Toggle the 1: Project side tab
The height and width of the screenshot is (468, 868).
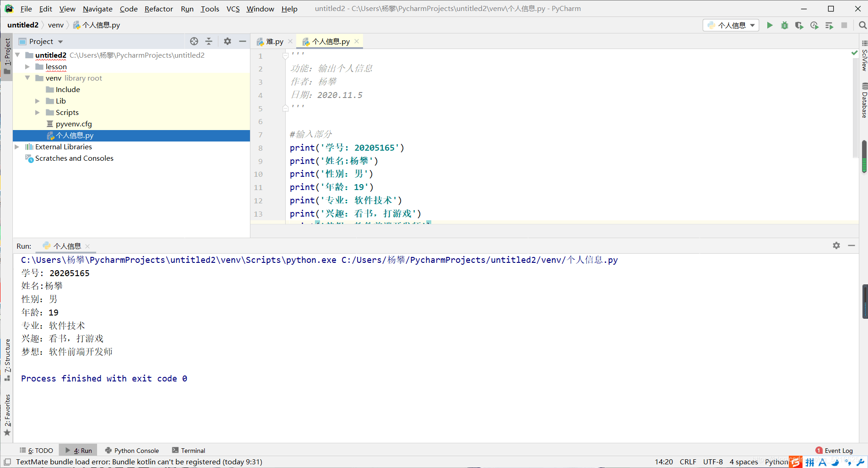(x=7, y=56)
